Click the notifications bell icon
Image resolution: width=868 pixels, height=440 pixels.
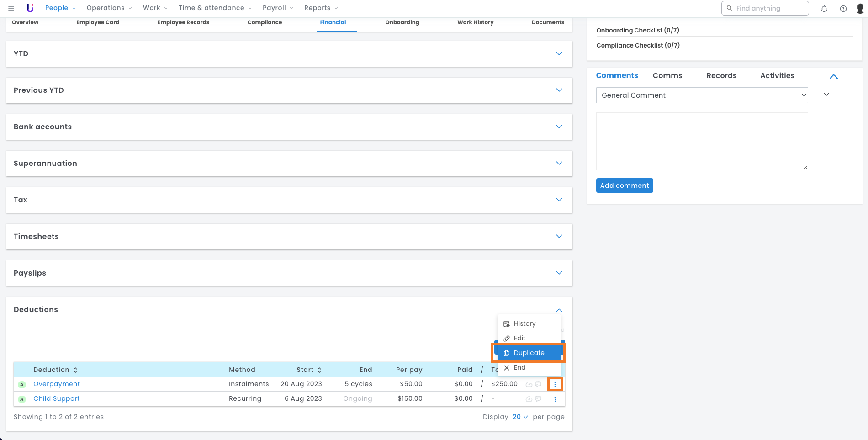[x=824, y=9]
